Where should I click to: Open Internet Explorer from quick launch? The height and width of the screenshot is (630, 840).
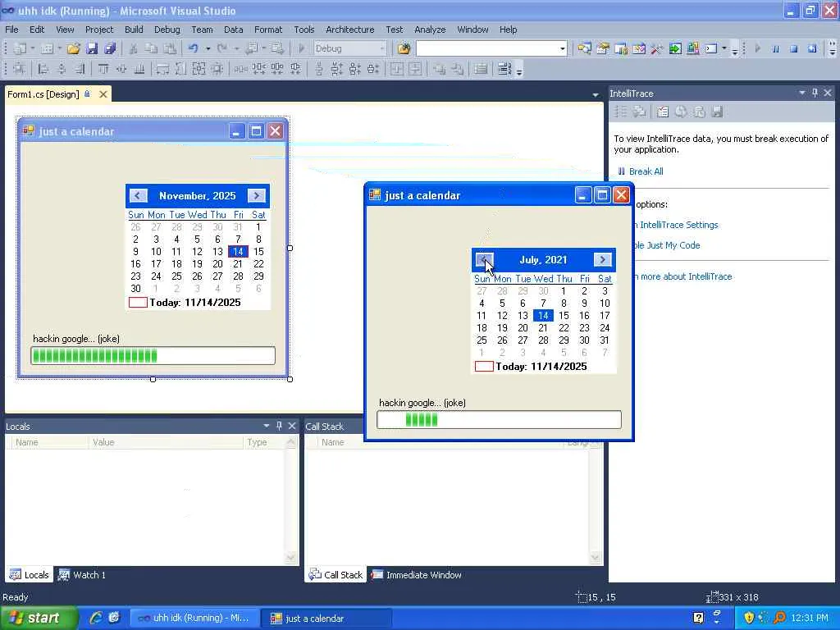96,618
